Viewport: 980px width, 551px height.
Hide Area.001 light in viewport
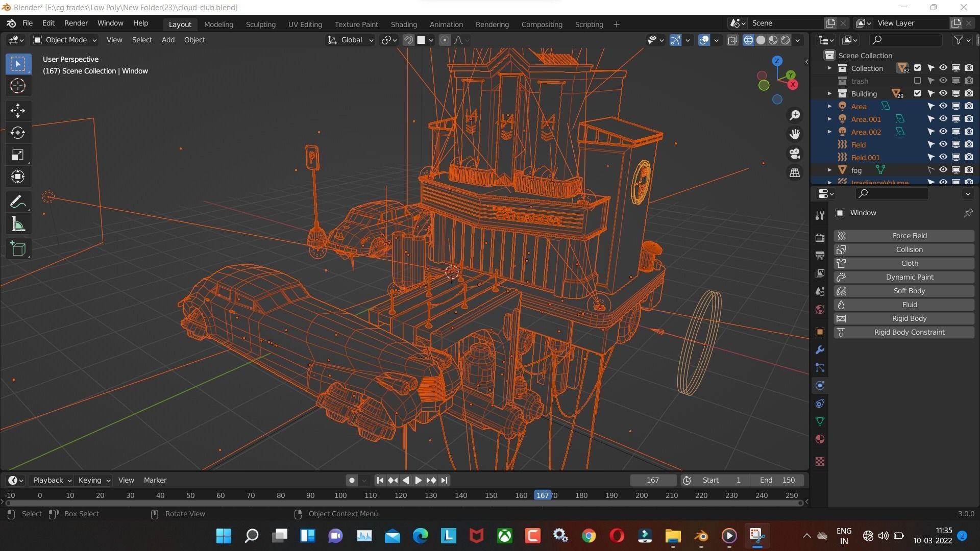943,119
